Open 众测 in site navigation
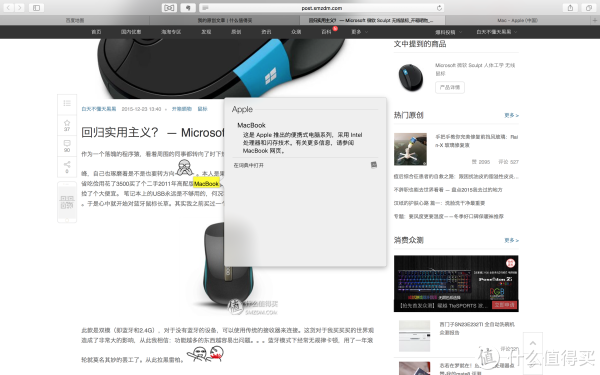 click(296, 32)
